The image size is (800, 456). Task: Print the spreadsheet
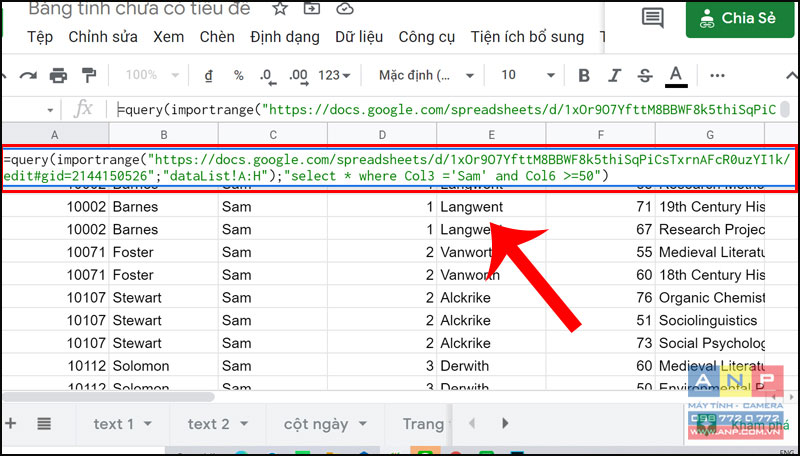point(58,75)
